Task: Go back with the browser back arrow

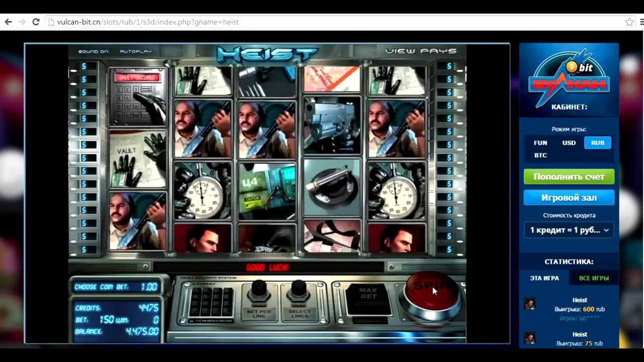Action: pyautogui.click(x=8, y=22)
